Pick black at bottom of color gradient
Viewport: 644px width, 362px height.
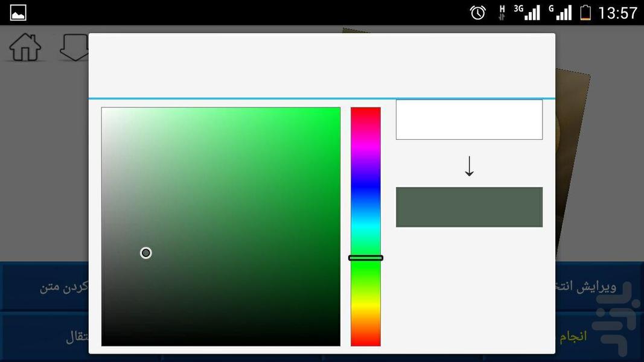[x=221, y=341]
